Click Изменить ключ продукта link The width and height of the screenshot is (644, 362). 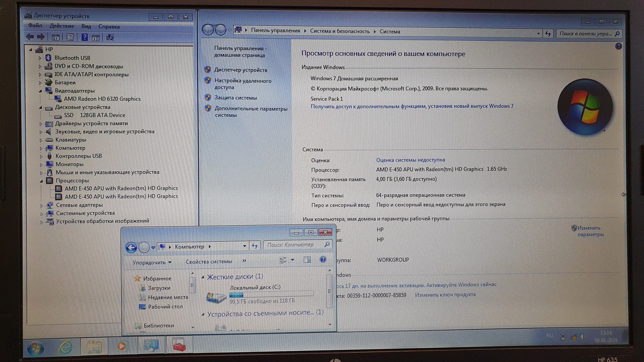pos(445,295)
